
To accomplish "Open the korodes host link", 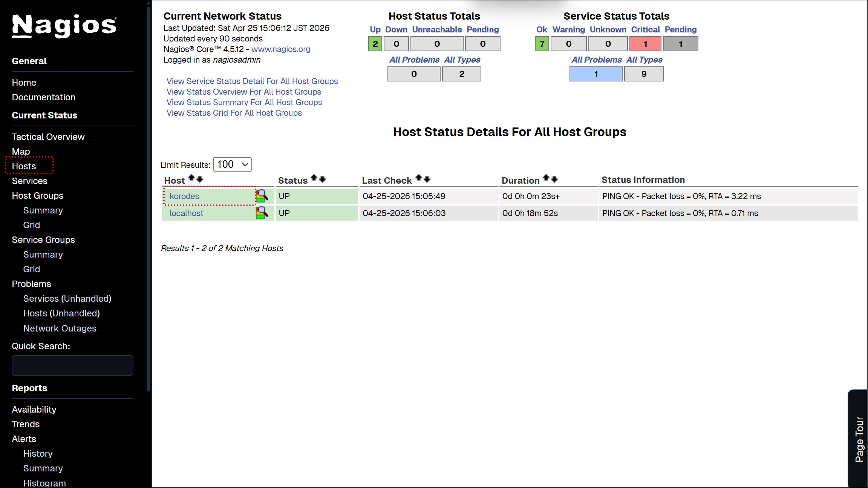I will (184, 196).
